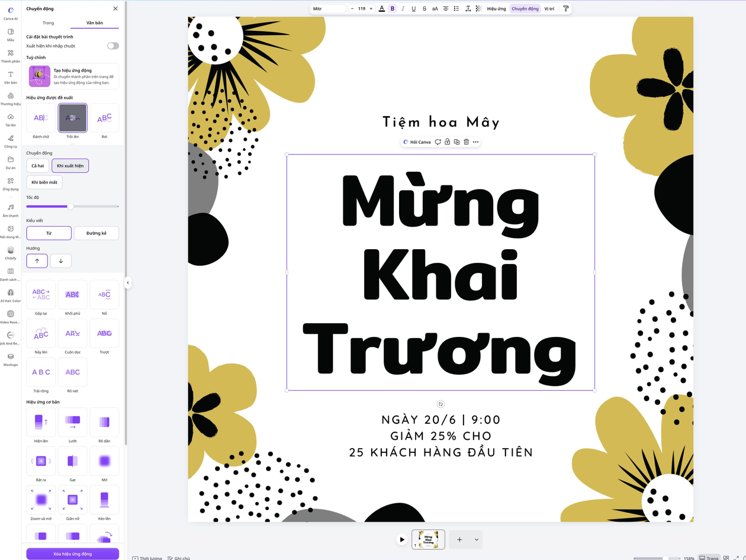Image resolution: width=746 pixels, height=560 pixels.
Task: Toggle bold formatting
Action: (392, 9)
